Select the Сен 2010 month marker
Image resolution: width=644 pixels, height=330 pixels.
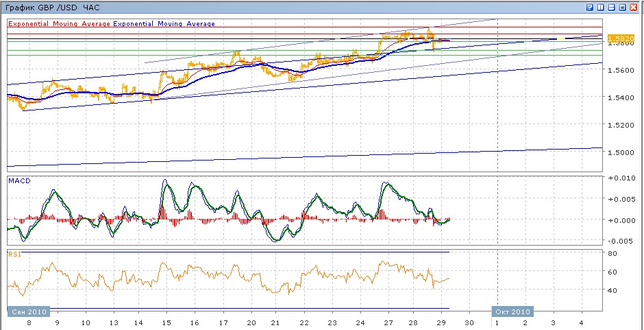29,311
